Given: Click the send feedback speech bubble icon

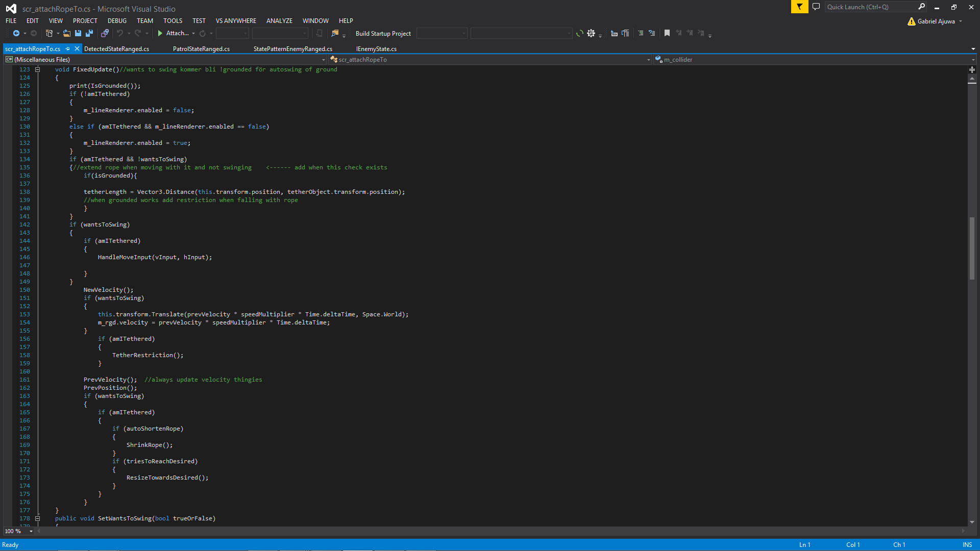Looking at the screenshot, I should pyautogui.click(x=816, y=7).
